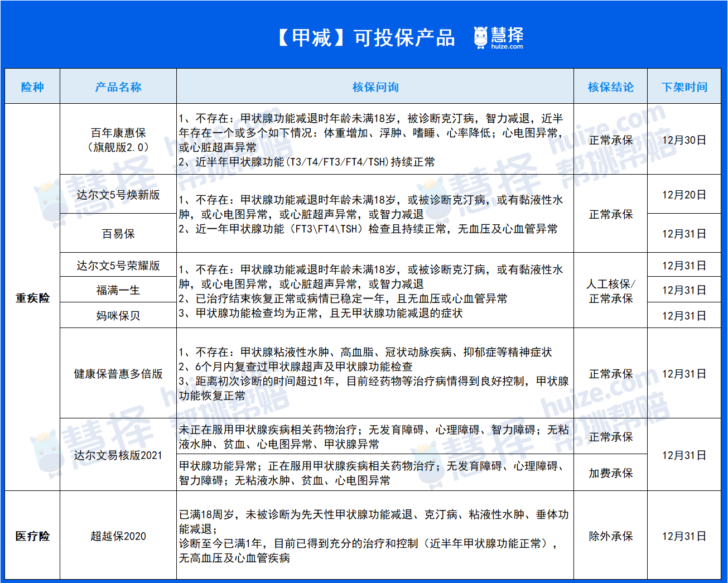
Task: Open the 百年康惠保 旗舰版2.0 product
Action: point(118,139)
